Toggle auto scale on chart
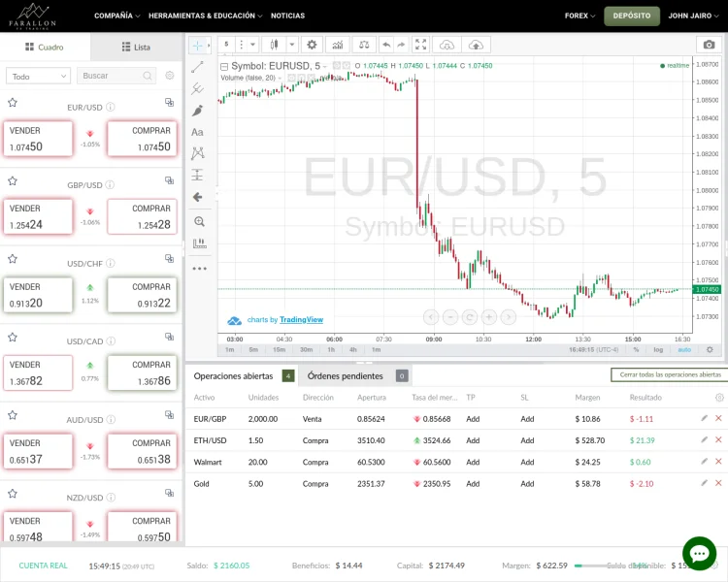This screenshot has width=728, height=582. click(x=684, y=349)
